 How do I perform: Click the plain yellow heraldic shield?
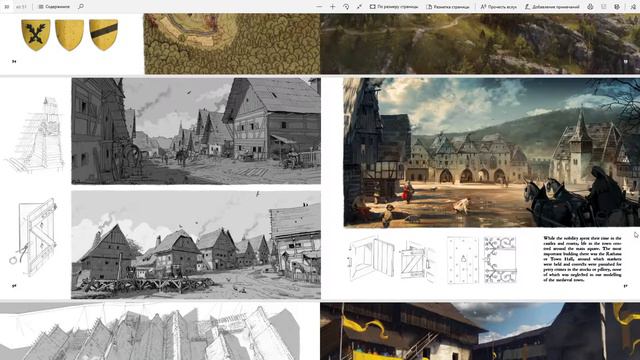pos(69,35)
